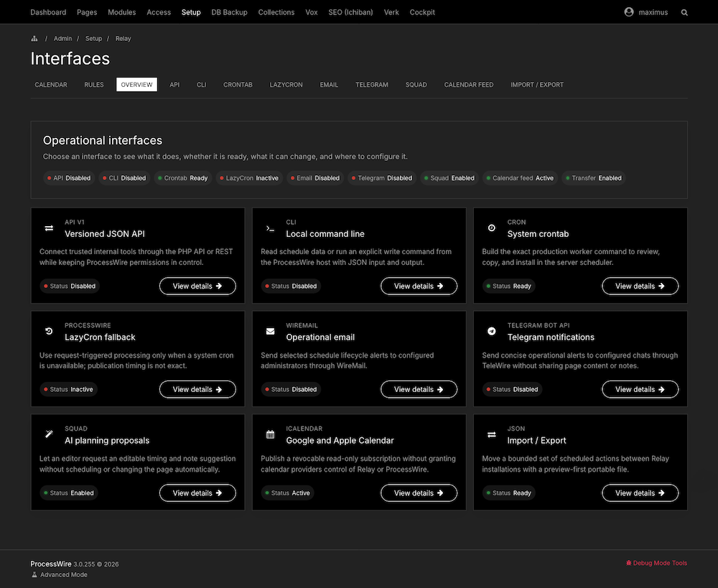Click the magic wand icon on AI planning proposals card
718x588 pixels.
[x=49, y=434]
